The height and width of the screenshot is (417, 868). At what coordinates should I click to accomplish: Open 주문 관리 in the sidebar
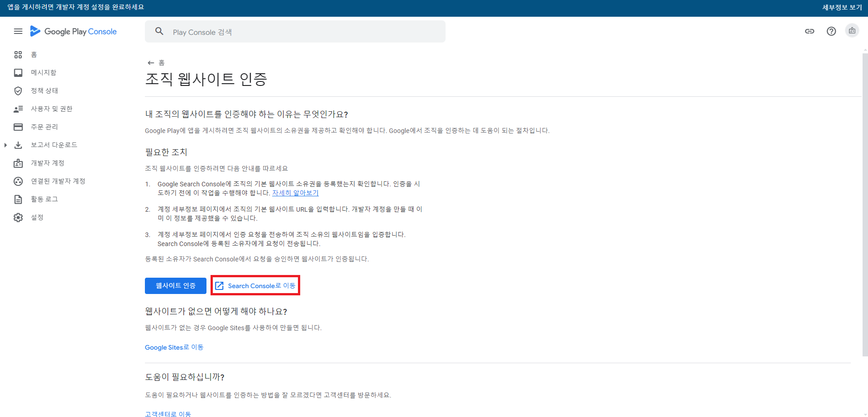44,127
